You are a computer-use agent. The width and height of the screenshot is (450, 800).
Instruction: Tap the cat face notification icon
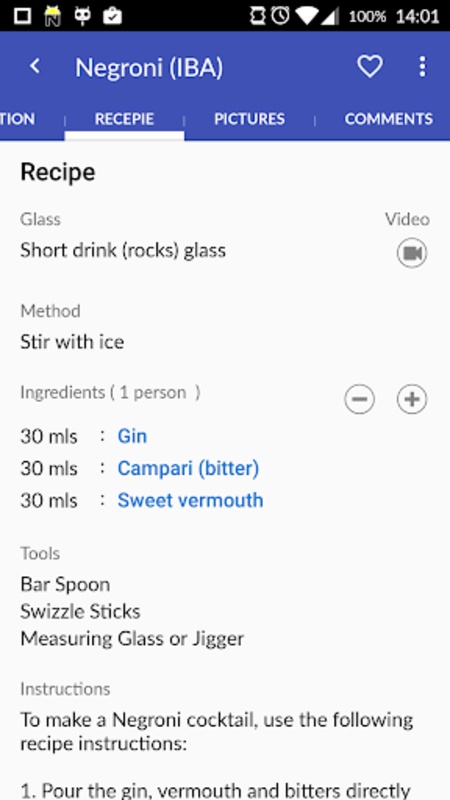[x=82, y=16]
